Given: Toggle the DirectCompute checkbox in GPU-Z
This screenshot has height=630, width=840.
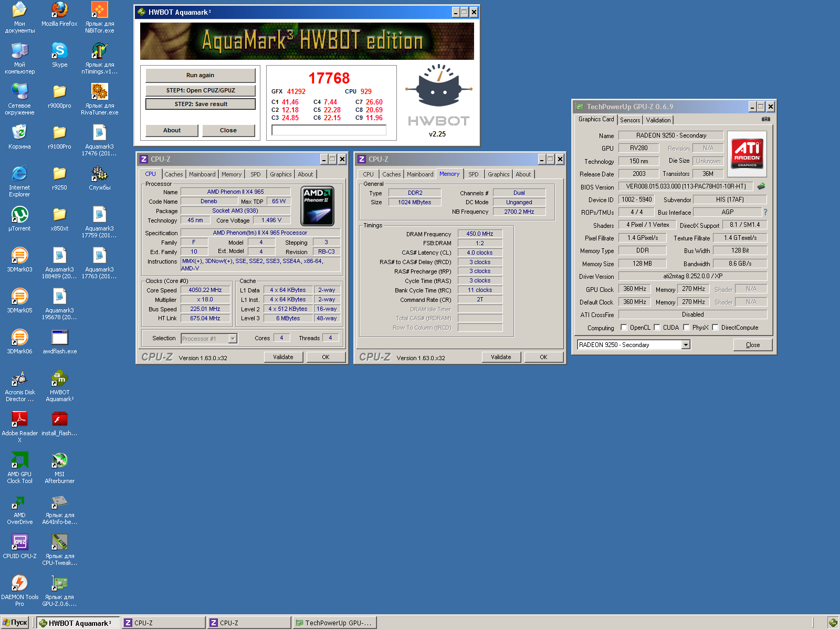Looking at the screenshot, I should 715,327.
